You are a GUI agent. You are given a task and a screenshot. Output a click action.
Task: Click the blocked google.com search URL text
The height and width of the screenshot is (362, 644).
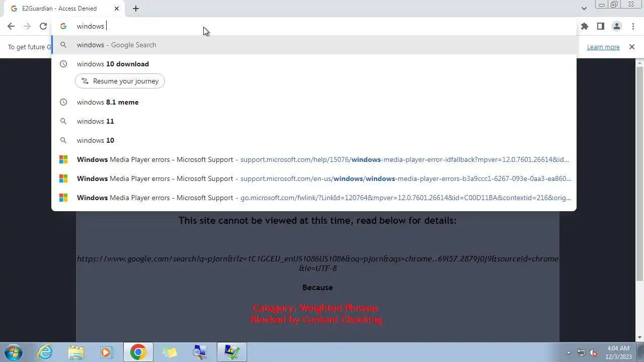click(317, 263)
